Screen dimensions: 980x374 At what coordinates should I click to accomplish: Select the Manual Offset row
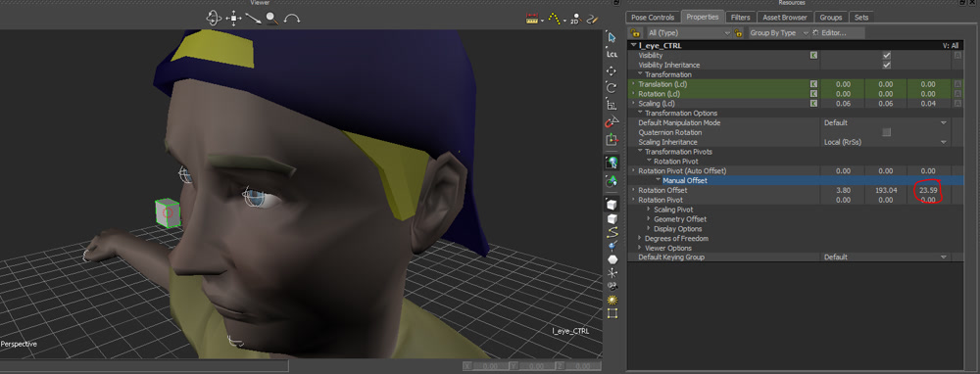795,180
